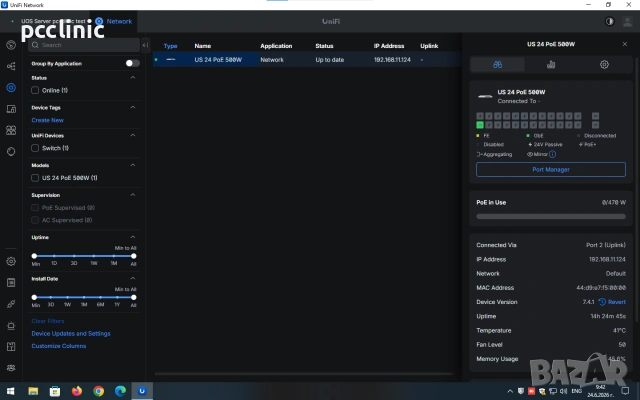Check the US 24 PoE 500W model filter
This screenshot has height=400, width=640.
(x=35, y=178)
